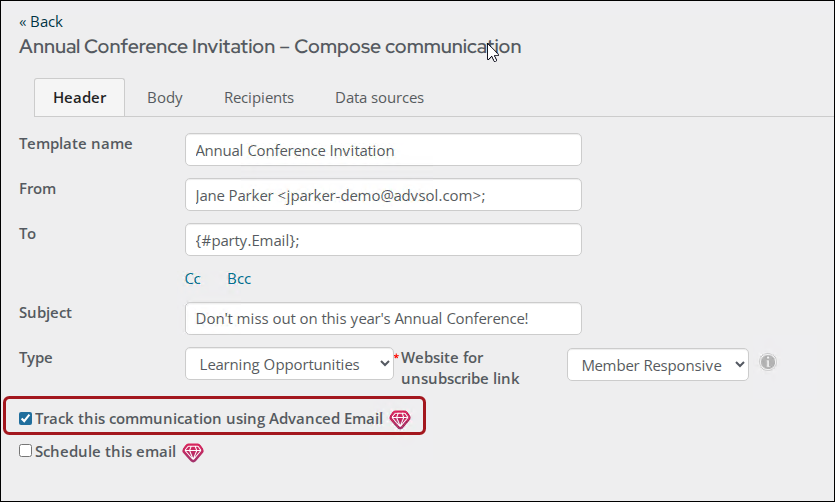Uncheck Track this communication using Advanced Email
Screen dimensions: 835x502
pyautogui.click(x=26, y=418)
